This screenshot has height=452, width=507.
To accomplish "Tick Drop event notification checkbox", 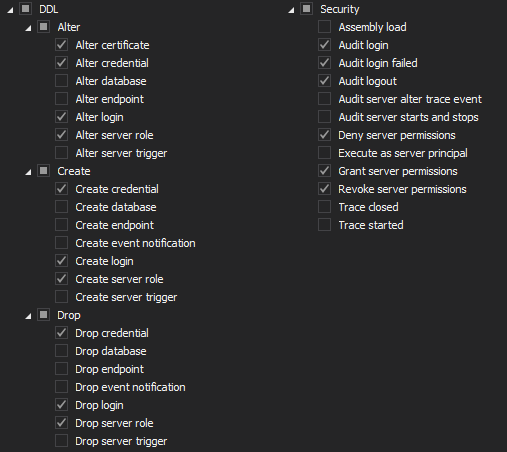I will [61, 387].
